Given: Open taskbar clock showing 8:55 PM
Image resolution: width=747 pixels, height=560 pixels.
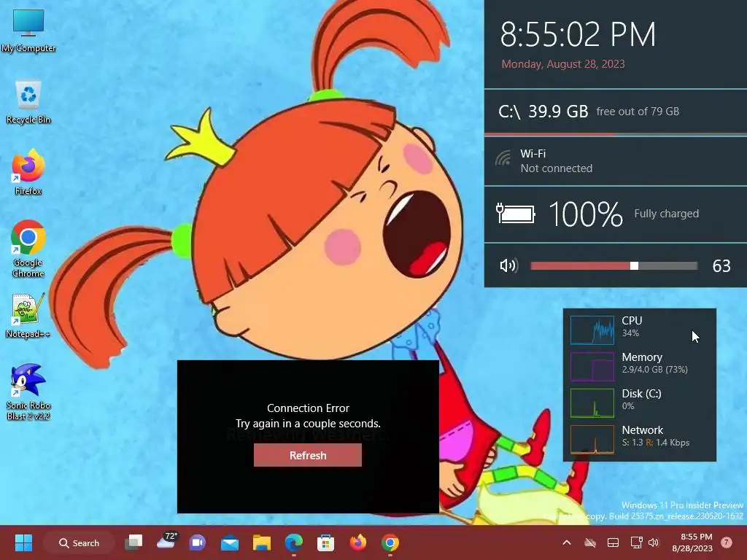Looking at the screenshot, I should (692, 542).
